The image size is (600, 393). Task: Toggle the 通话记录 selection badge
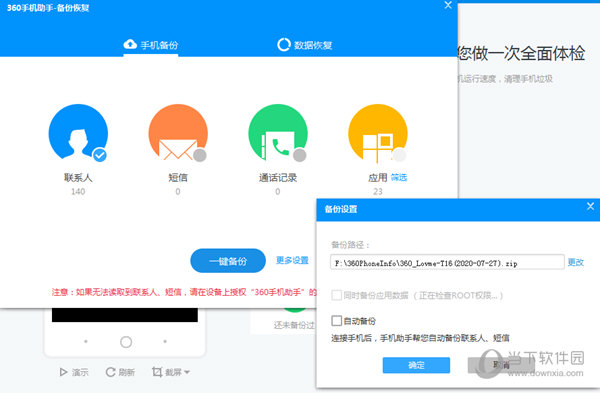click(x=300, y=155)
